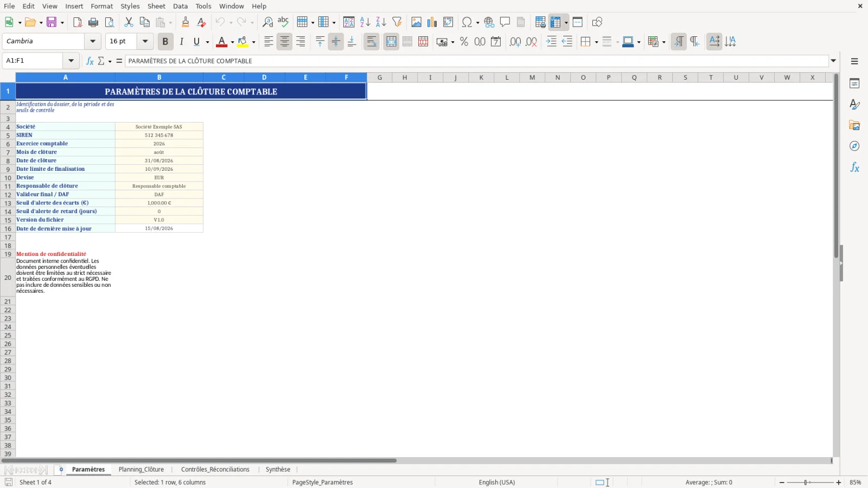Viewport: 868px width, 488px height.
Task: Align text left
Action: point(269,42)
